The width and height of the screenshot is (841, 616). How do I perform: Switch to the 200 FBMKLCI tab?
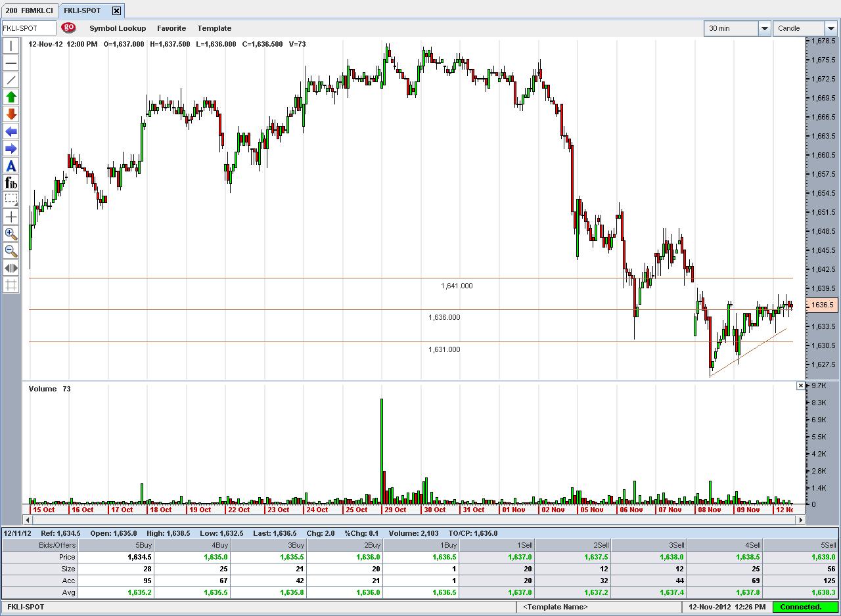[30, 11]
